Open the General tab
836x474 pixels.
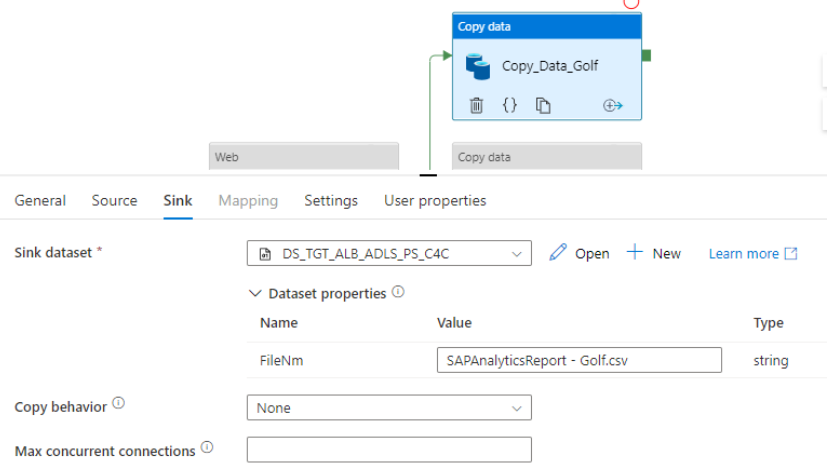coord(40,200)
